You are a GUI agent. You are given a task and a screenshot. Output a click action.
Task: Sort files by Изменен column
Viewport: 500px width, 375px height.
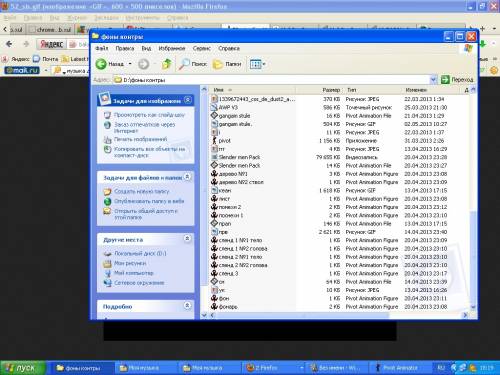pos(432,90)
